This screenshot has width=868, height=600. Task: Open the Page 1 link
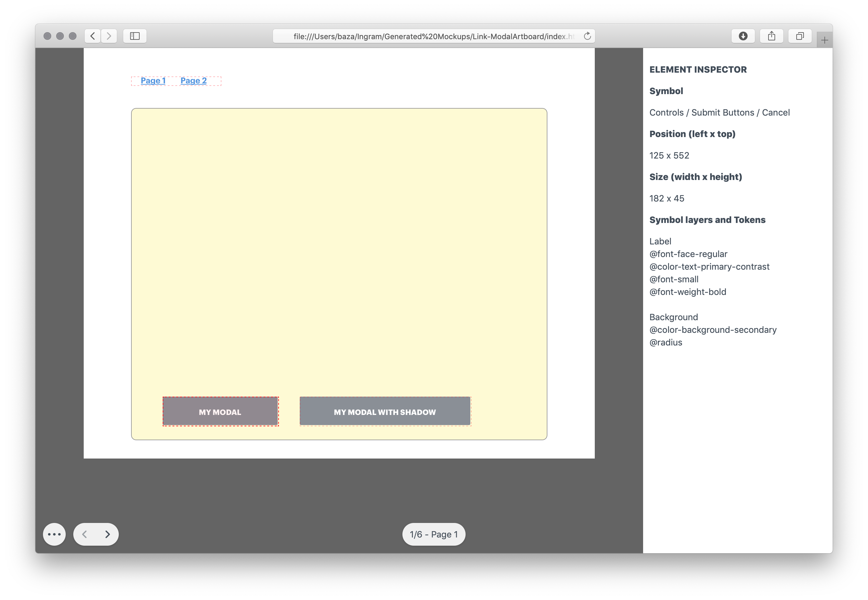pyautogui.click(x=153, y=81)
